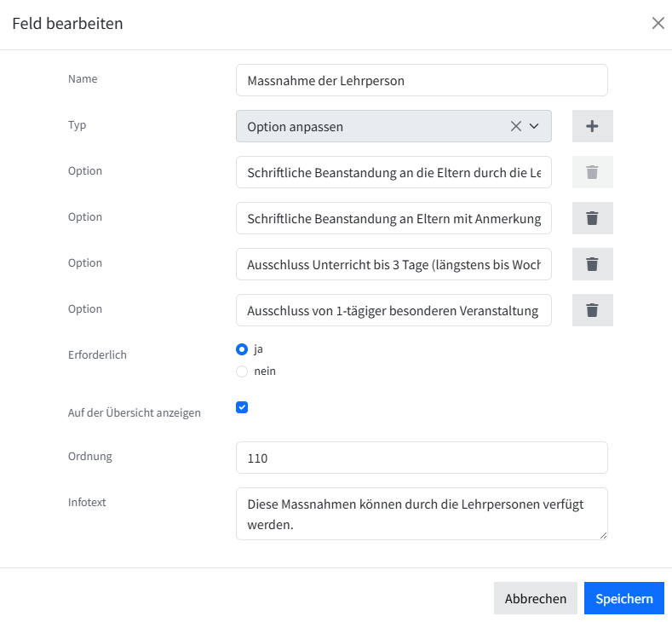
Task: Grab the Infotext textarea resize handle
Action: point(603,535)
